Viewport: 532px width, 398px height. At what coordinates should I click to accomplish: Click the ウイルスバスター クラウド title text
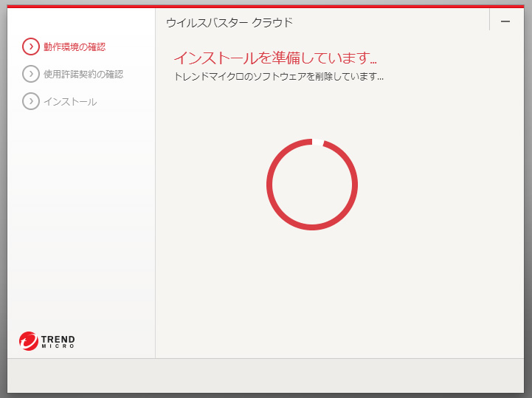click(x=229, y=22)
